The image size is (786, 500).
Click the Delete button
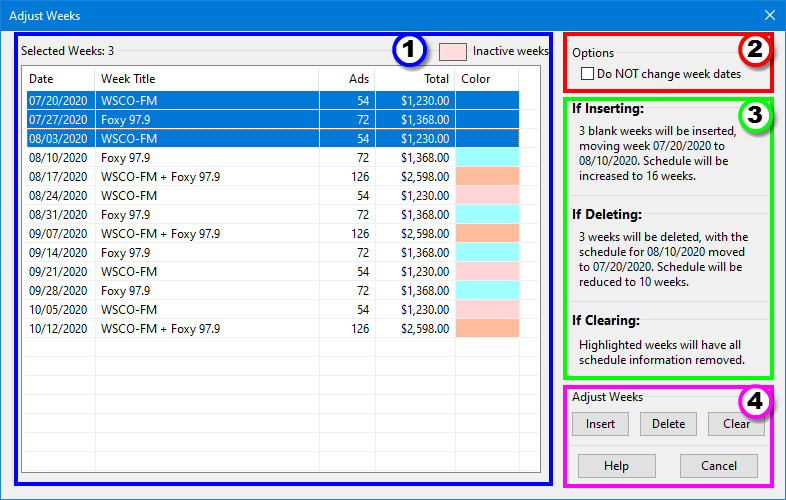[x=668, y=424]
